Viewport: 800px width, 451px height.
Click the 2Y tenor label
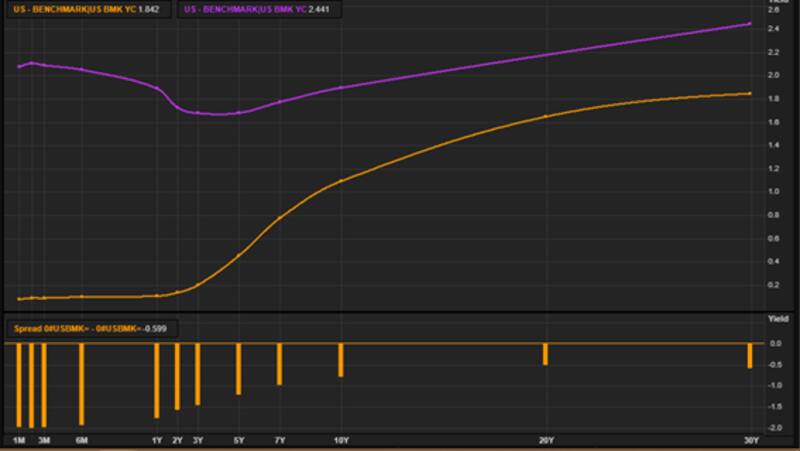coord(177,440)
